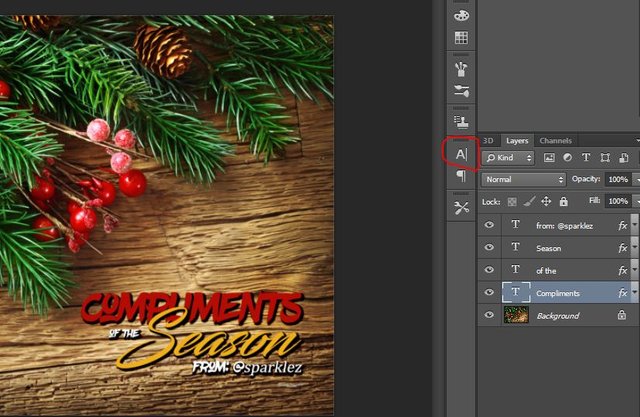Lock image pixels brush icon

point(529,201)
